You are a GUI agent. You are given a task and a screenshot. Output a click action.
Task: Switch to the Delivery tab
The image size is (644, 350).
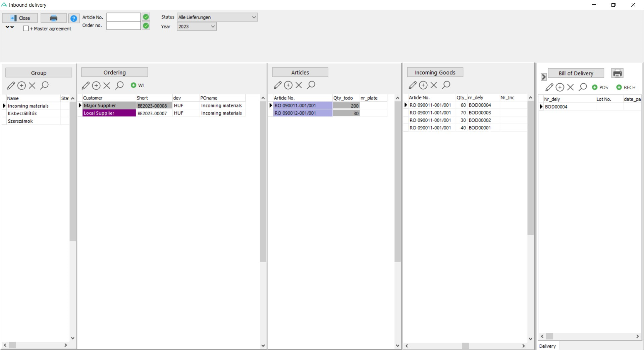pos(547,346)
